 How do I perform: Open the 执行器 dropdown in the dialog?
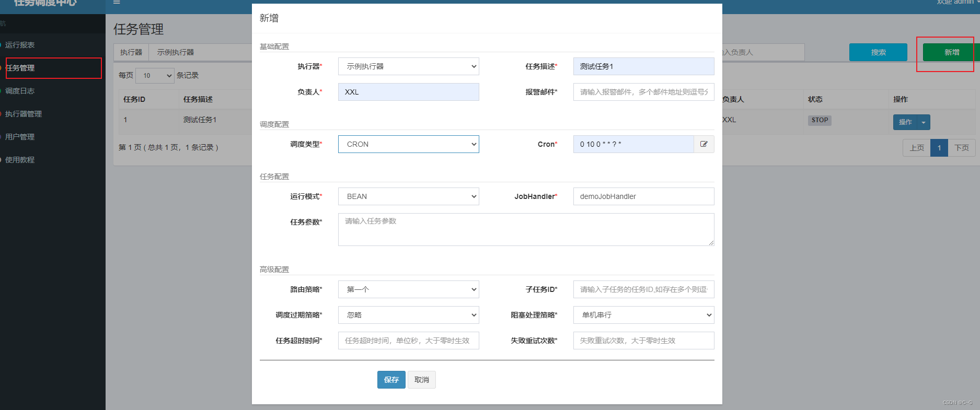(409, 66)
